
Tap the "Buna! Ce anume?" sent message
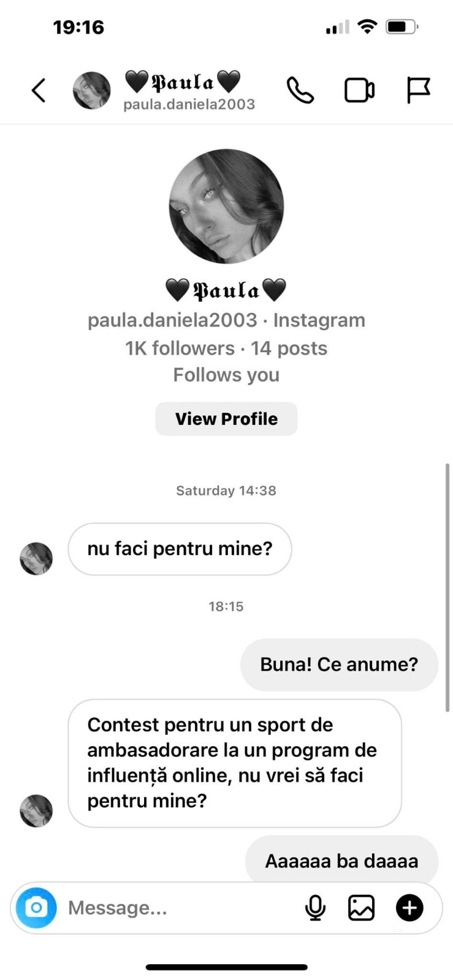point(339,665)
